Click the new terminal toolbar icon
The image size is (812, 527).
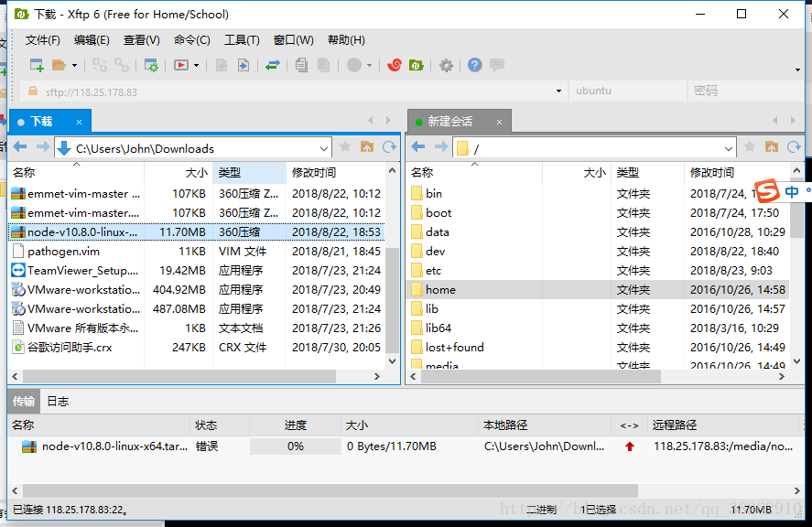[x=181, y=65]
